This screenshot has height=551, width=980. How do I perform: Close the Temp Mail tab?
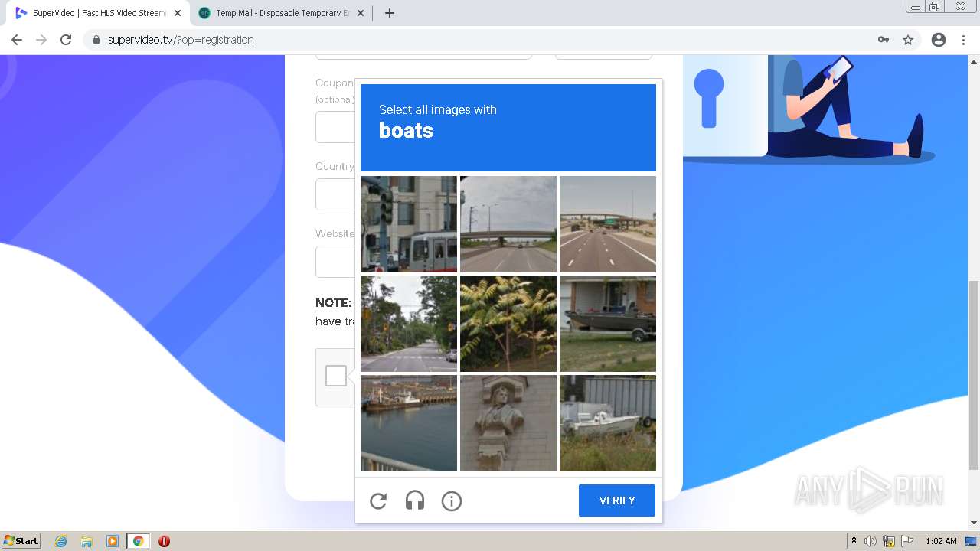point(361,13)
